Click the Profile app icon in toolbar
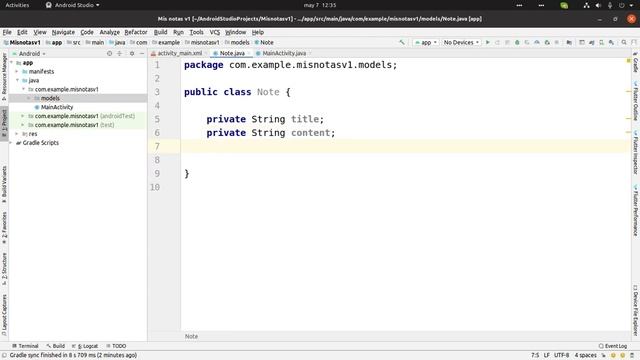This screenshot has height=360, width=640. point(537,42)
